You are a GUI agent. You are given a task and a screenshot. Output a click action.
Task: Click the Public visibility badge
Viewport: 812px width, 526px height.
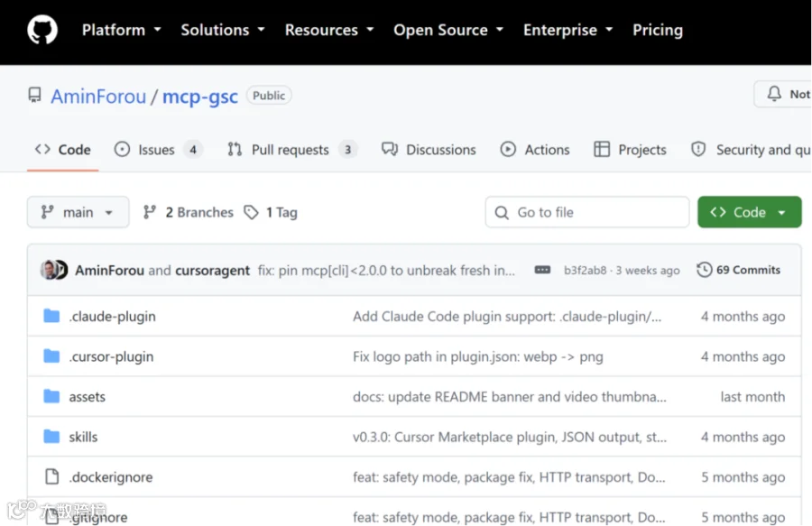[x=269, y=96]
